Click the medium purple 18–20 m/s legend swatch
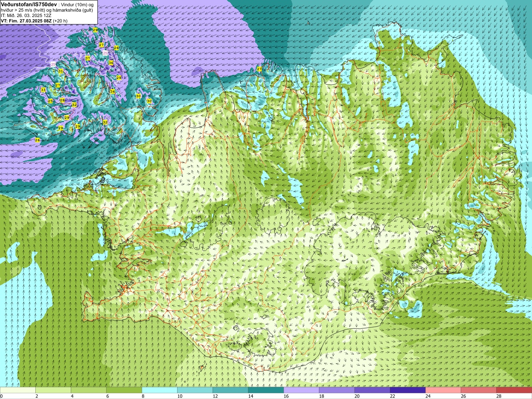 point(337,390)
